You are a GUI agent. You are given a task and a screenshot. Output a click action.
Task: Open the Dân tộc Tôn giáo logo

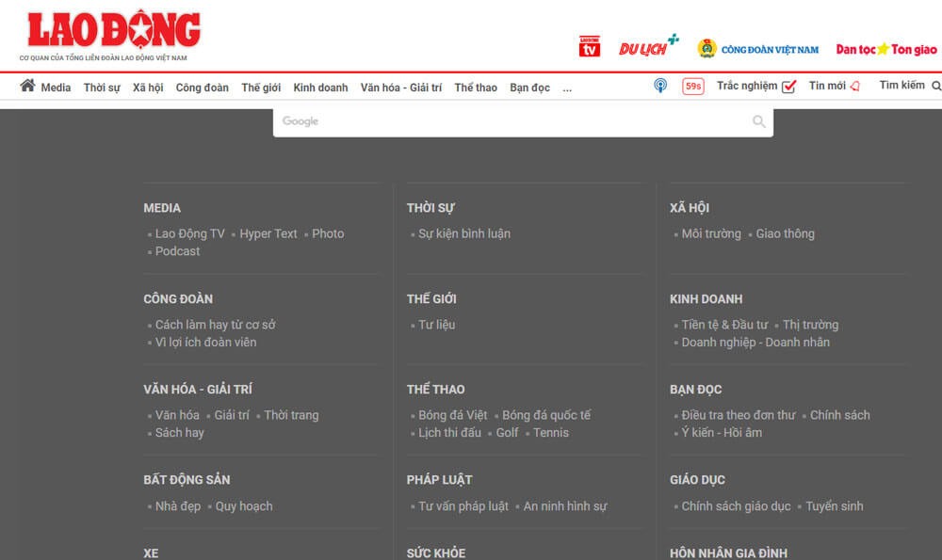(x=885, y=49)
